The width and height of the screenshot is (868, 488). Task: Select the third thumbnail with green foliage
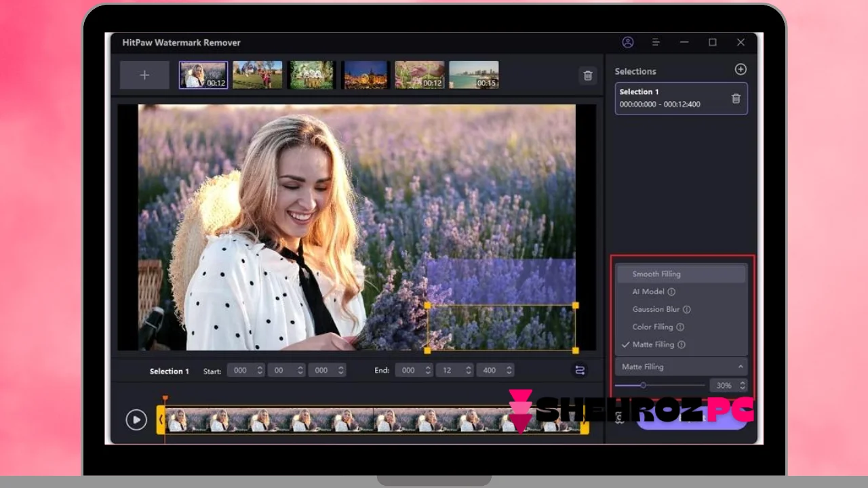pyautogui.click(x=311, y=75)
